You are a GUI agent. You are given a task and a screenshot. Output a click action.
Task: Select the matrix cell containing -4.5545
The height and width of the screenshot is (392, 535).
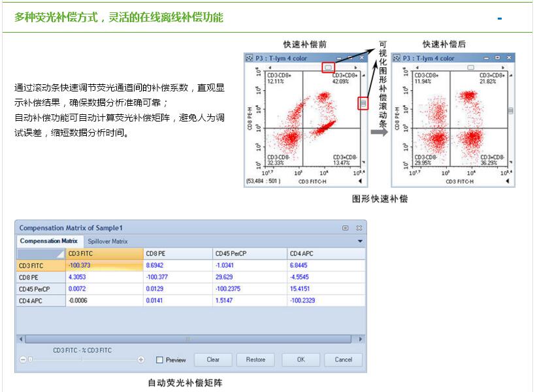[x=326, y=277]
